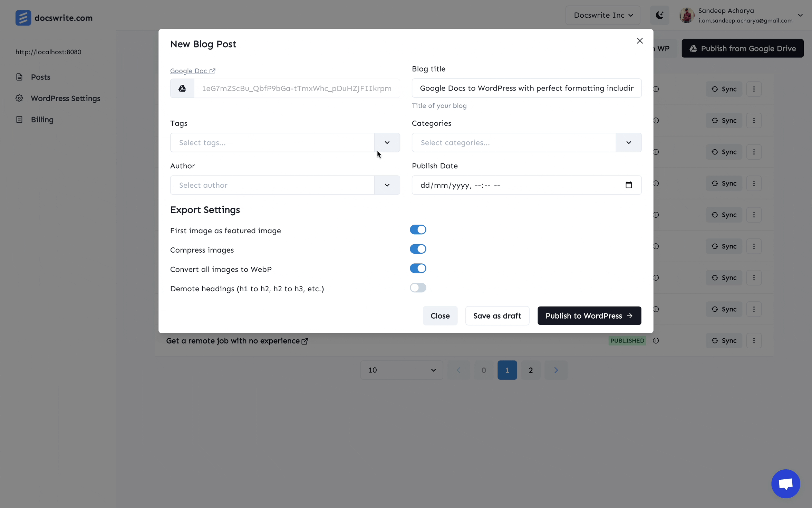The width and height of the screenshot is (812, 508).
Task: Click the WordPress Settings sidebar icon
Action: point(19,98)
